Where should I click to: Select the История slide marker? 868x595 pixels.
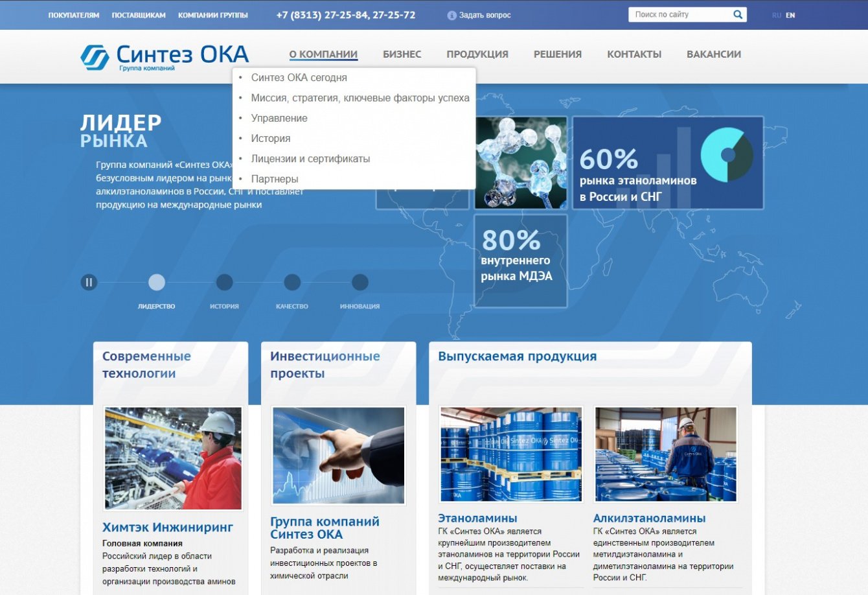224,283
